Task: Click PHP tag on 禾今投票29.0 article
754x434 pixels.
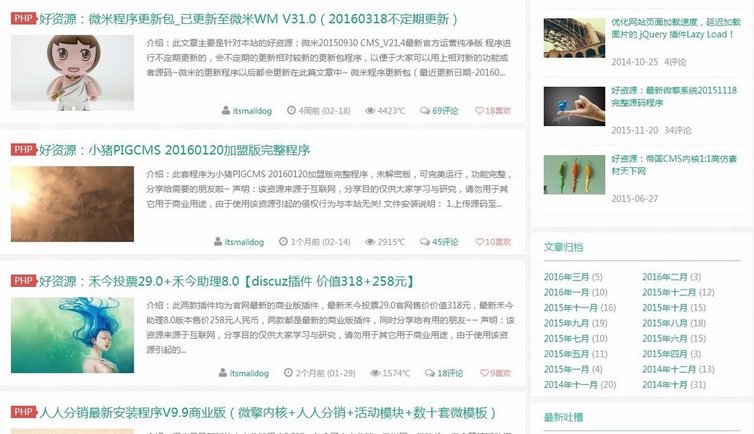Action: click(24, 281)
